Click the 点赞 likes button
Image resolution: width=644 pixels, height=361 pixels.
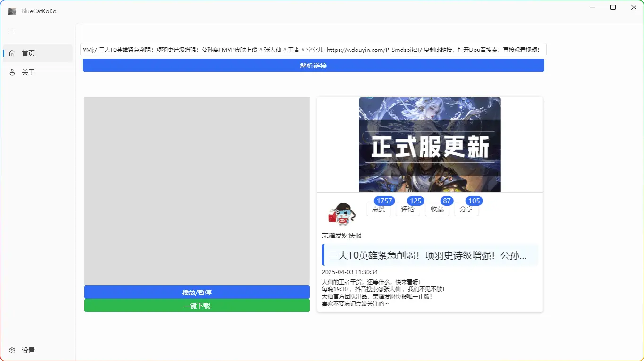tap(378, 210)
